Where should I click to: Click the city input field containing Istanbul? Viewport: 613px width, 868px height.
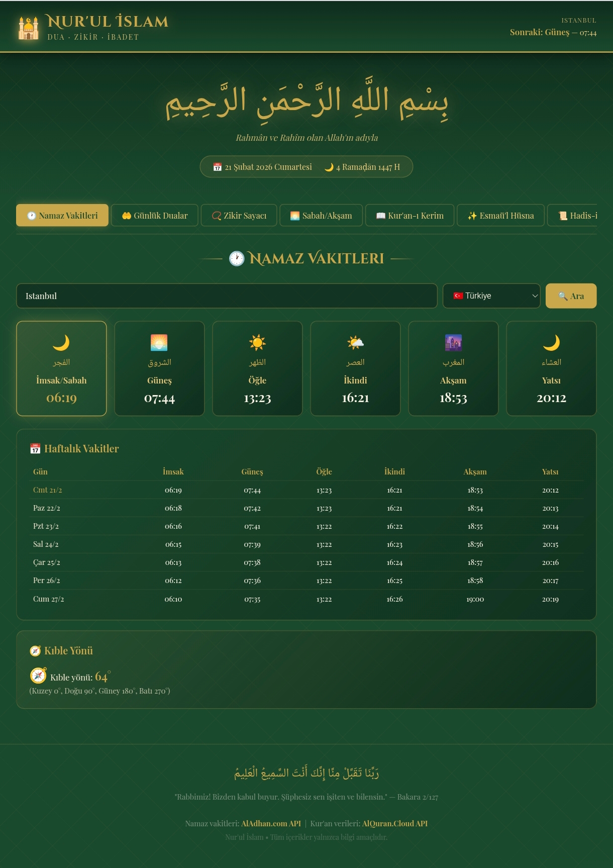click(x=227, y=296)
